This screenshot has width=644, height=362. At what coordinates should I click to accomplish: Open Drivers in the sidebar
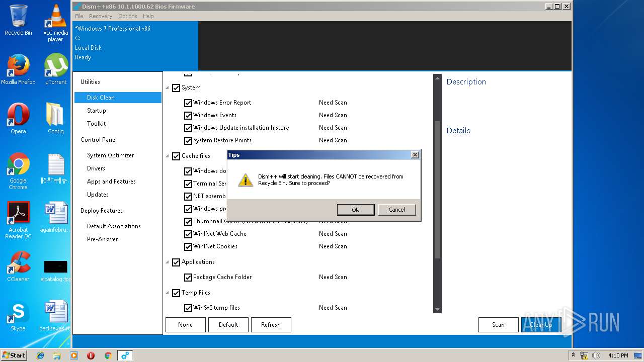click(96, 169)
